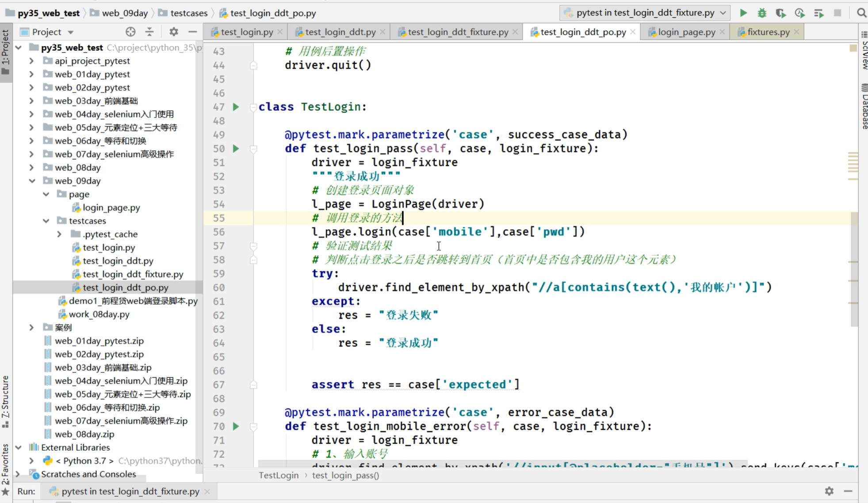Toggle fold marker beside test_login_mobile_error definition
Viewport: 868px width, 503px height.
tap(253, 426)
